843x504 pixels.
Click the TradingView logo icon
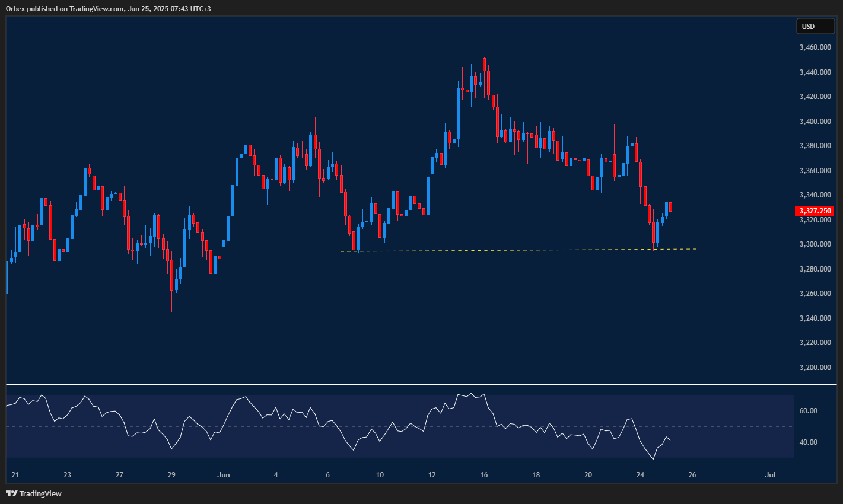point(11,493)
